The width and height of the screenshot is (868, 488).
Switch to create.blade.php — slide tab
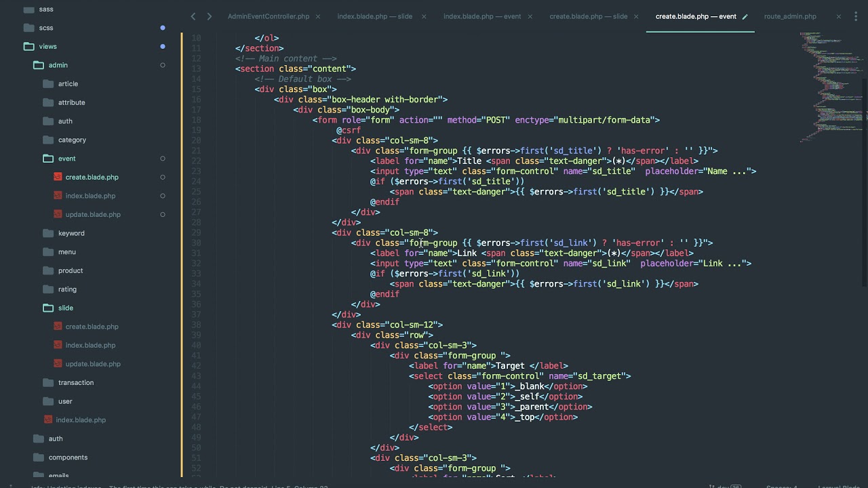[x=589, y=16]
